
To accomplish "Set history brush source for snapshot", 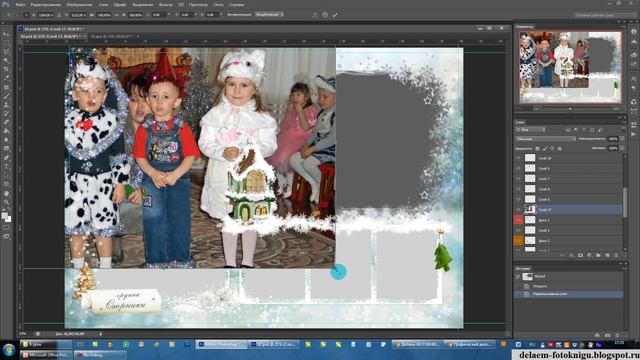I will 518,276.
